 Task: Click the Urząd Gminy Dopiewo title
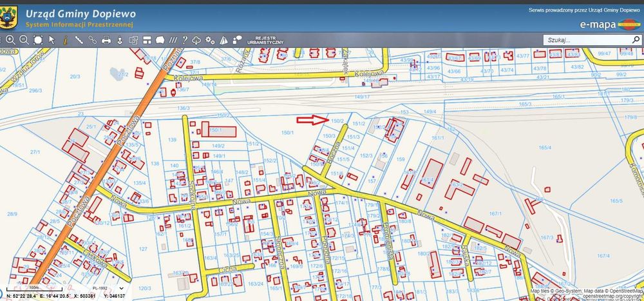pos(80,14)
